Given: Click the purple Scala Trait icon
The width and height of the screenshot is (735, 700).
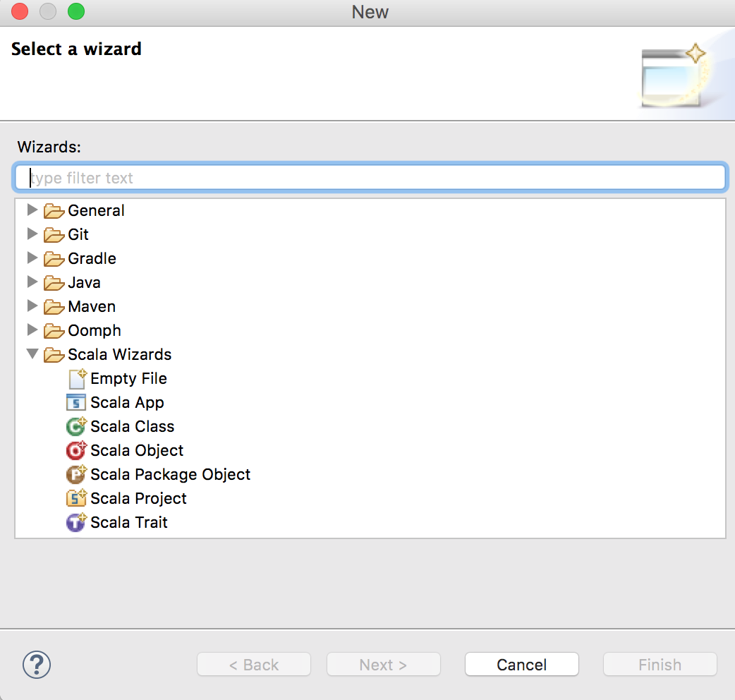Looking at the screenshot, I should pyautogui.click(x=76, y=522).
